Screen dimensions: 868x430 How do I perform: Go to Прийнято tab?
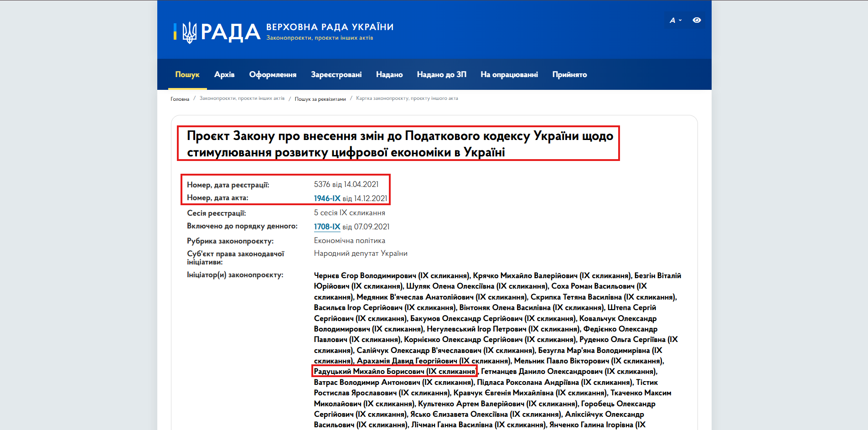[569, 74]
